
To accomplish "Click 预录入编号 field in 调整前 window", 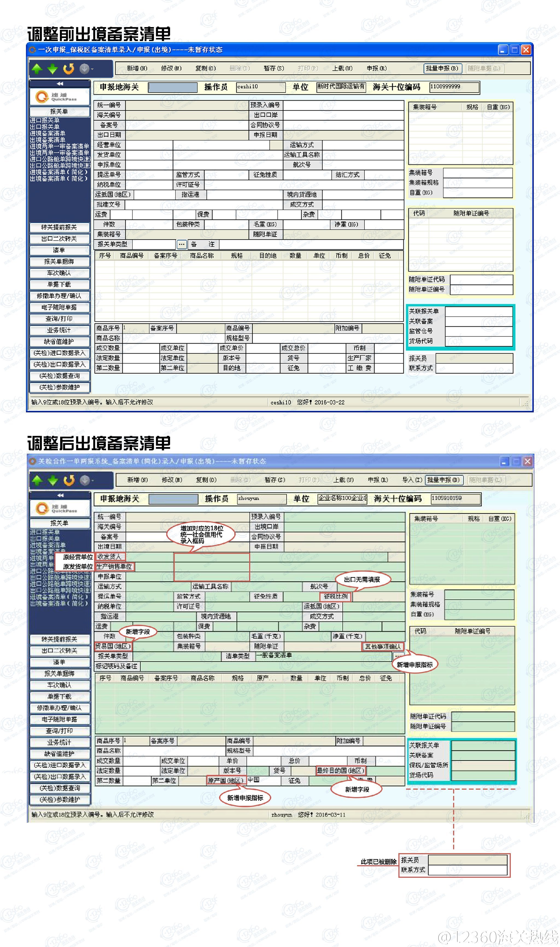I will pyautogui.click(x=343, y=105).
